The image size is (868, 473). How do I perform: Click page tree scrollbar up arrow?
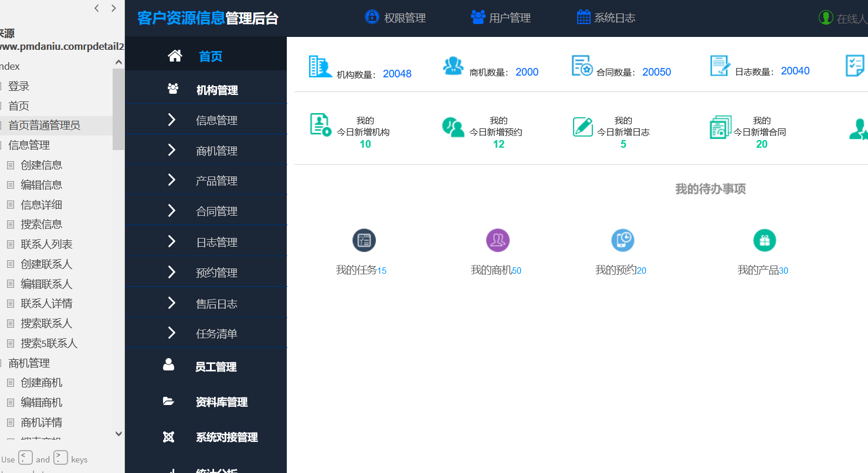(x=118, y=62)
